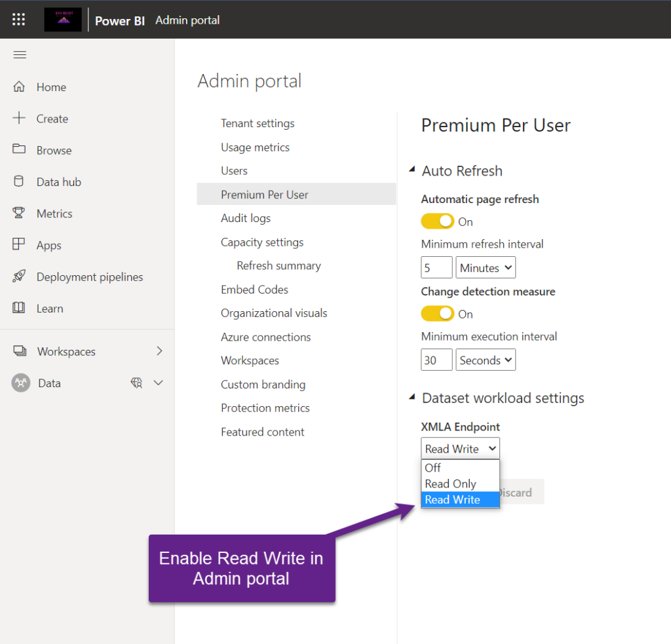Select Premium Per User settings
Screen dimensions: 671x644
pos(296,195)
